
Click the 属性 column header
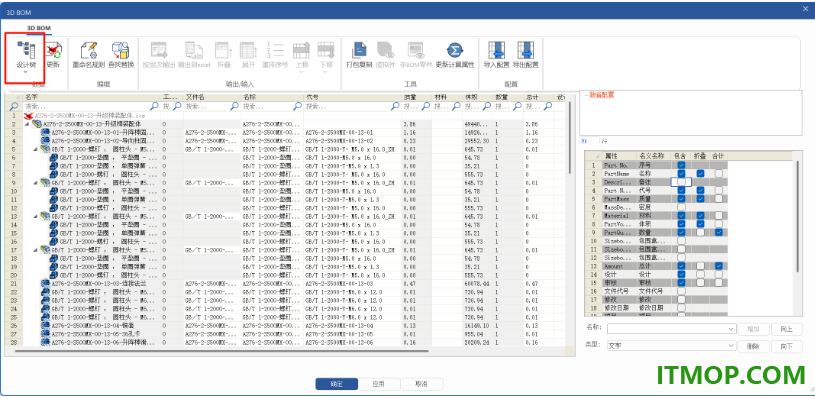point(619,155)
